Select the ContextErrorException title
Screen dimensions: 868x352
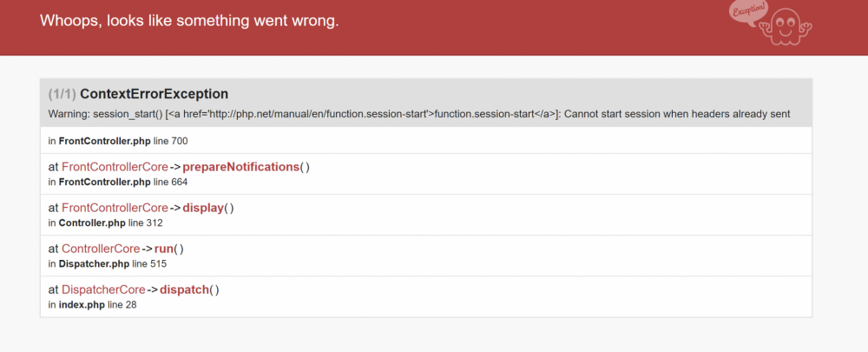click(155, 94)
